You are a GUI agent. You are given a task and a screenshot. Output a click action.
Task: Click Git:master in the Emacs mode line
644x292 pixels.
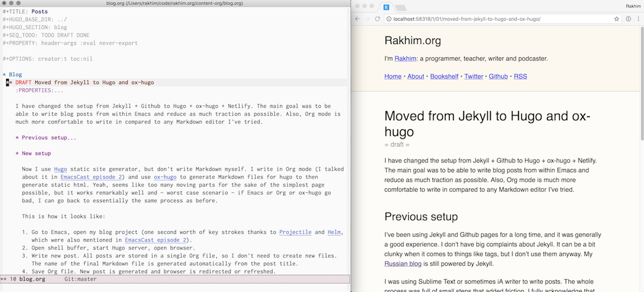click(80, 279)
